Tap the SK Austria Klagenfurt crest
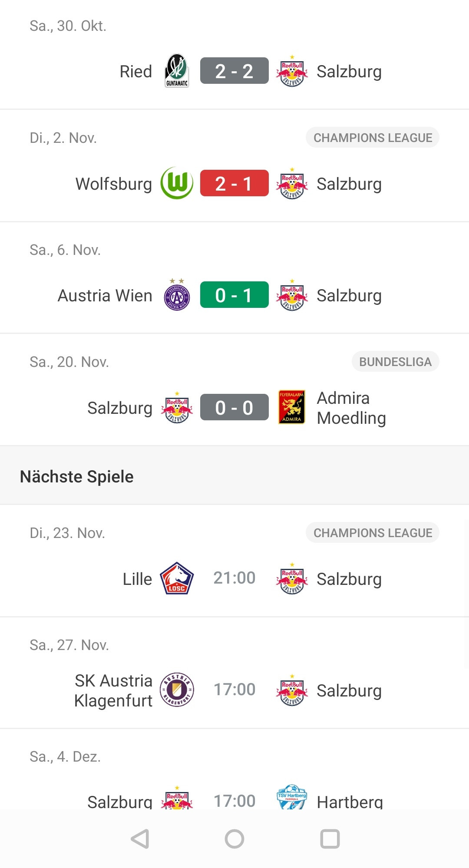 pyautogui.click(x=177, y=690)
